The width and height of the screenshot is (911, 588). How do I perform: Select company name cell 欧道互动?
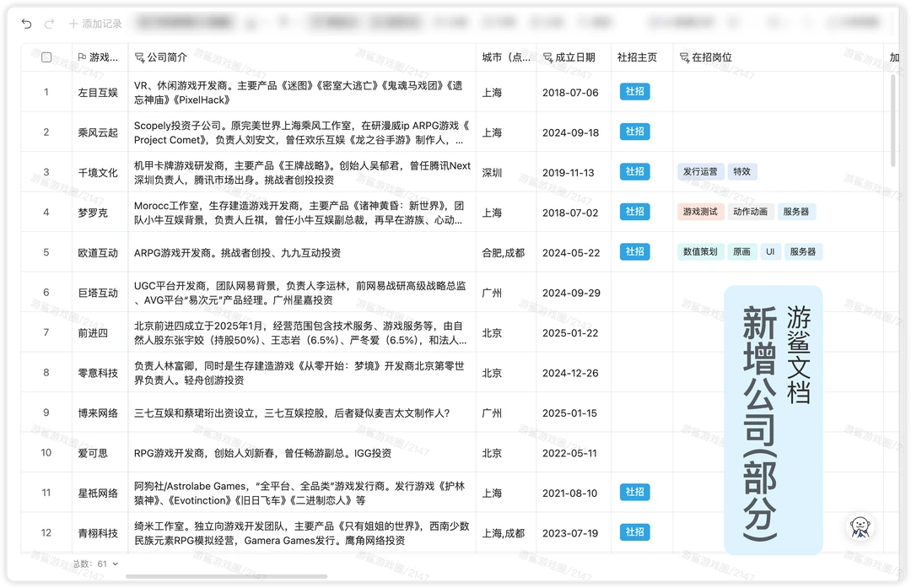coord(100,253)
